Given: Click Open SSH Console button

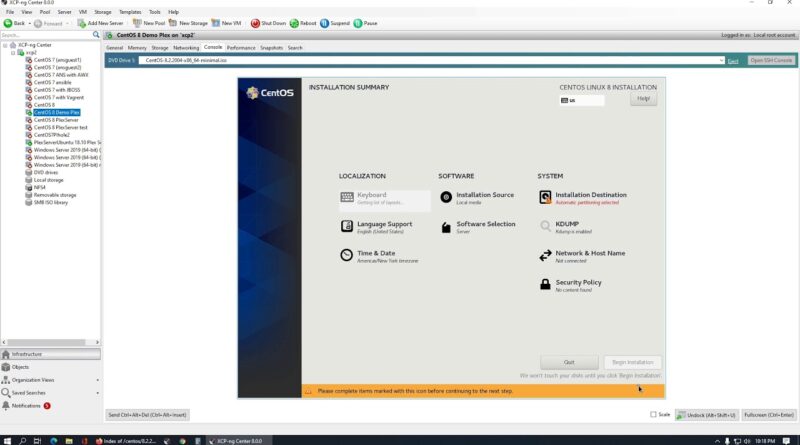Looking at the screenshot, I should point(771,60).
